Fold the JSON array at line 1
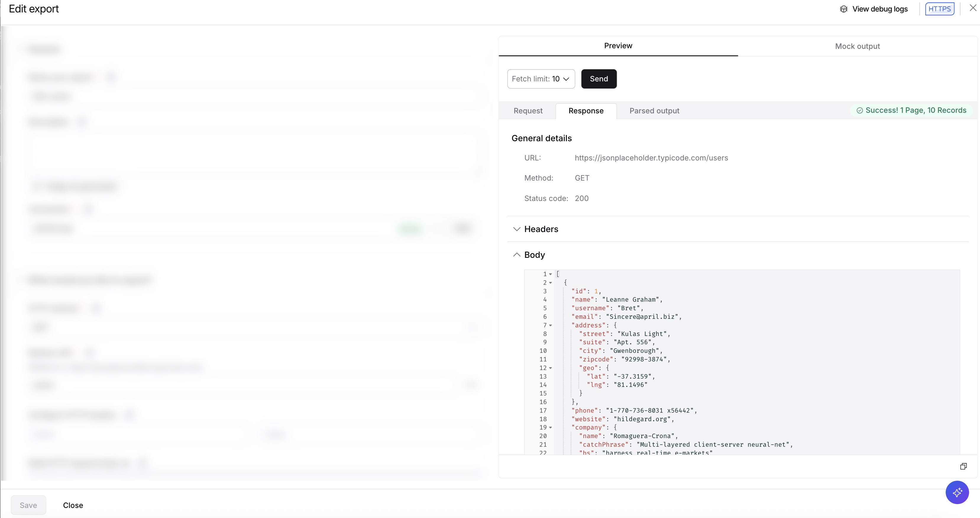The width and height of the screenshot is (980, 518). (550, 274)
